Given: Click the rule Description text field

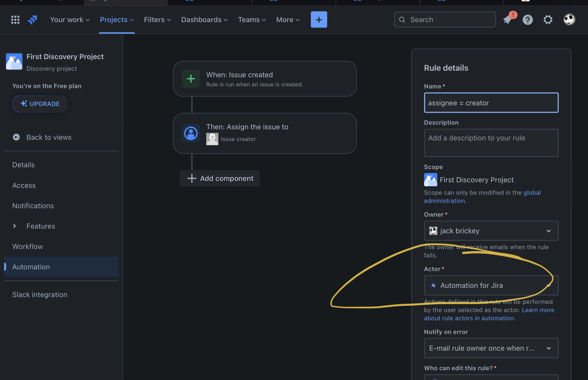Looking at the screenshot, I should pyautogui.click(x=491, y=143).
